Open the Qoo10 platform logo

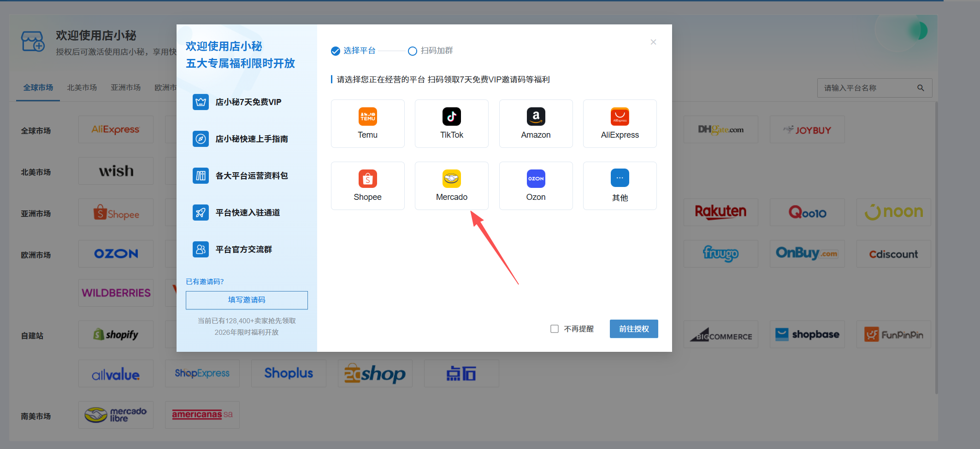tap(807, 212)
